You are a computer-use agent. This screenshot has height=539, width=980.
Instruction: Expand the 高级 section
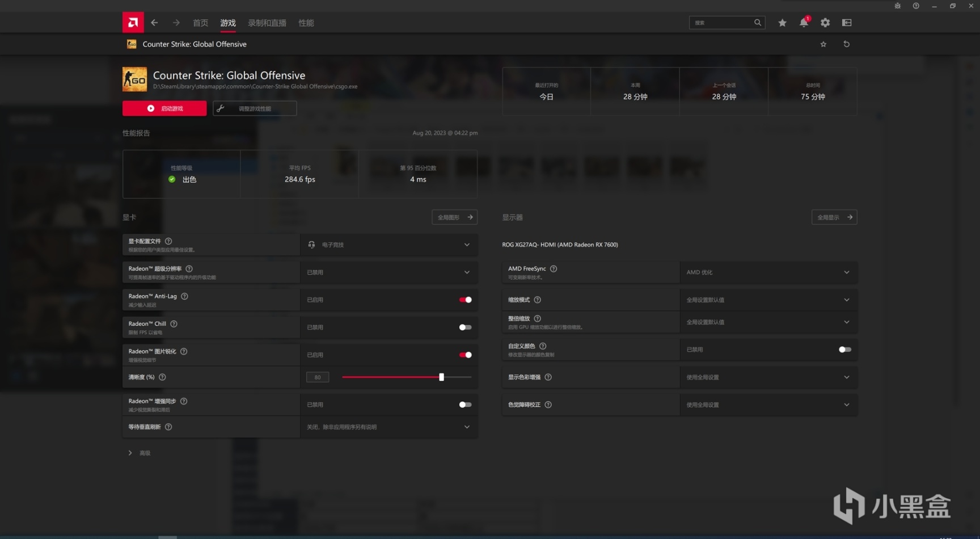[140, 453]
